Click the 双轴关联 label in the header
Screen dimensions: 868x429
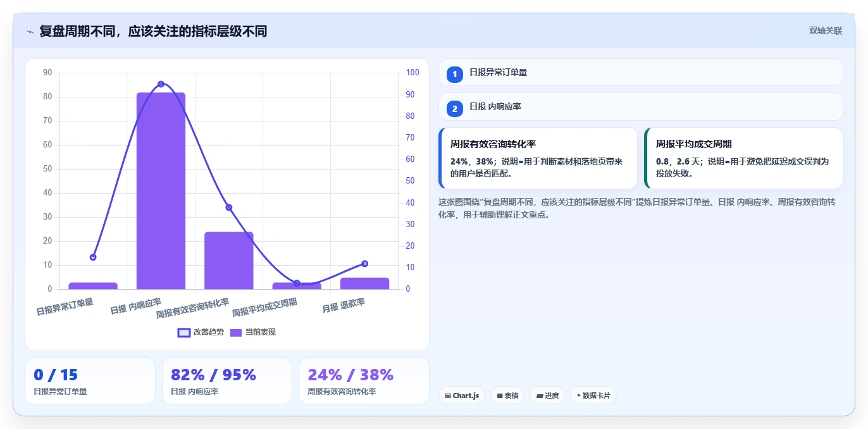pos(826,30)
